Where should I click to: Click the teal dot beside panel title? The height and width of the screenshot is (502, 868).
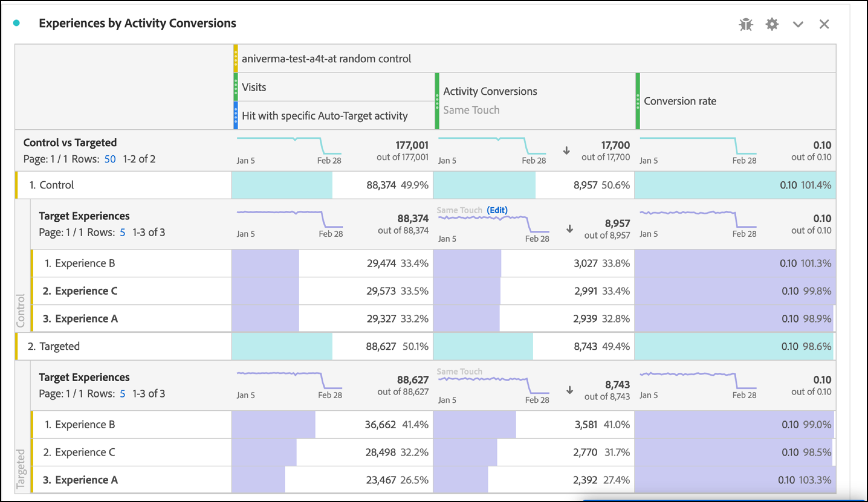tap(16, 23)
